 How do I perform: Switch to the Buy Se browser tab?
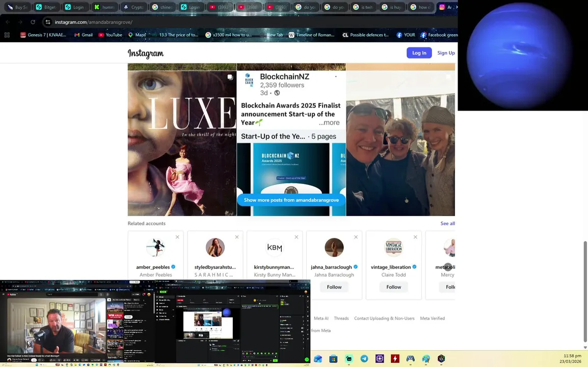(x=17, y=7)
